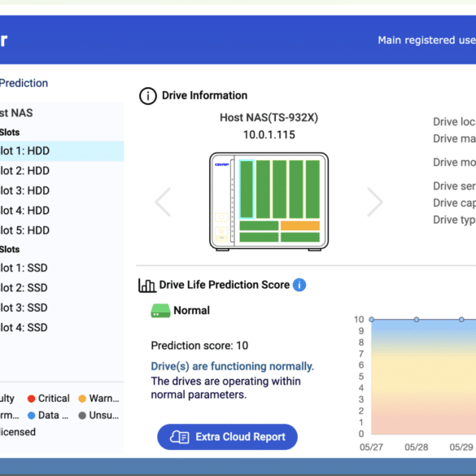Click 'Drive(s) are functioning normally.' text
This screenshot has height=476, width=476.
232,366
